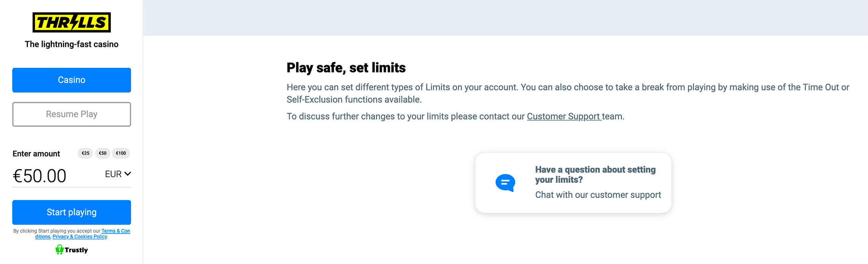Viewport: 868px width, 264px height.
Task: Open the EUR currency dropdown
Action: point(113,174)
